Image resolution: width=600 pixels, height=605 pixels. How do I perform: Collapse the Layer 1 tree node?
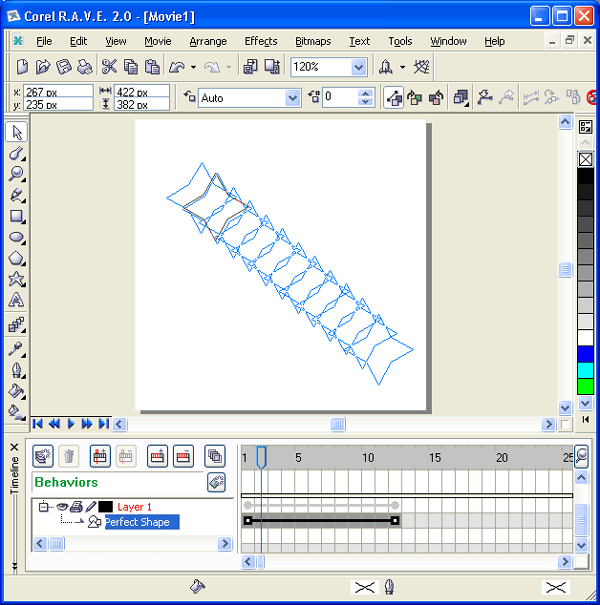(x=44, y=506)
